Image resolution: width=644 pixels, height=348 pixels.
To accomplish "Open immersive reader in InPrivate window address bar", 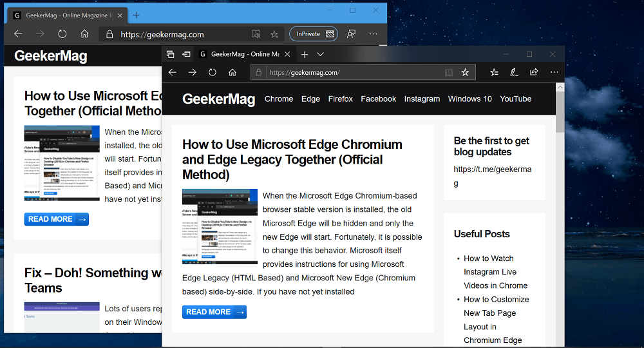I will click(256, 34).
